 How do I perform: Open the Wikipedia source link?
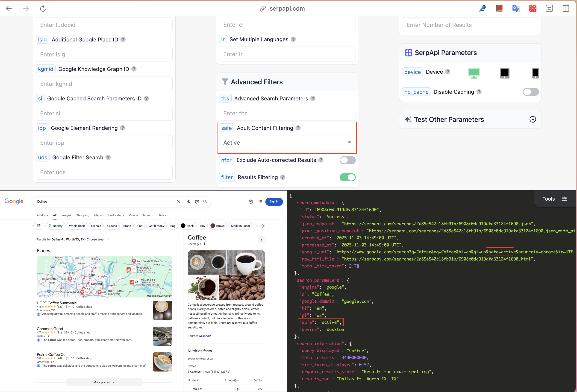coord(205,336)
